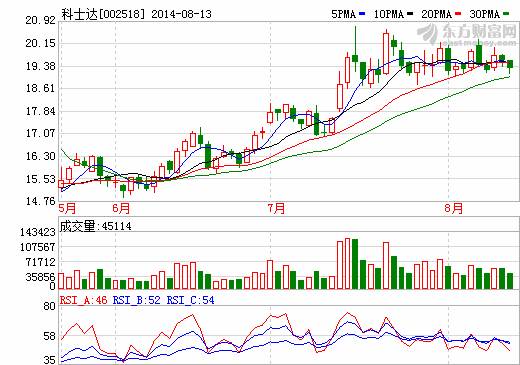Click the 10PMA legend label

pos(389,14)
